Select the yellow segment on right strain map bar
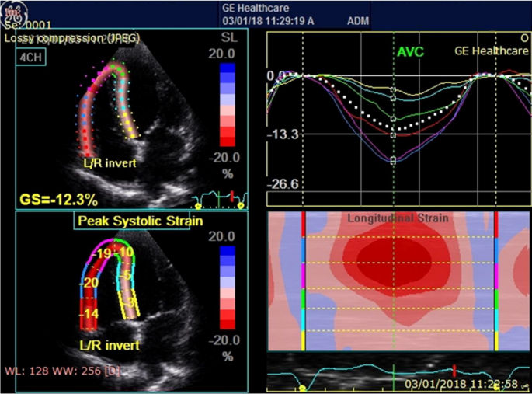 point(495,340)
